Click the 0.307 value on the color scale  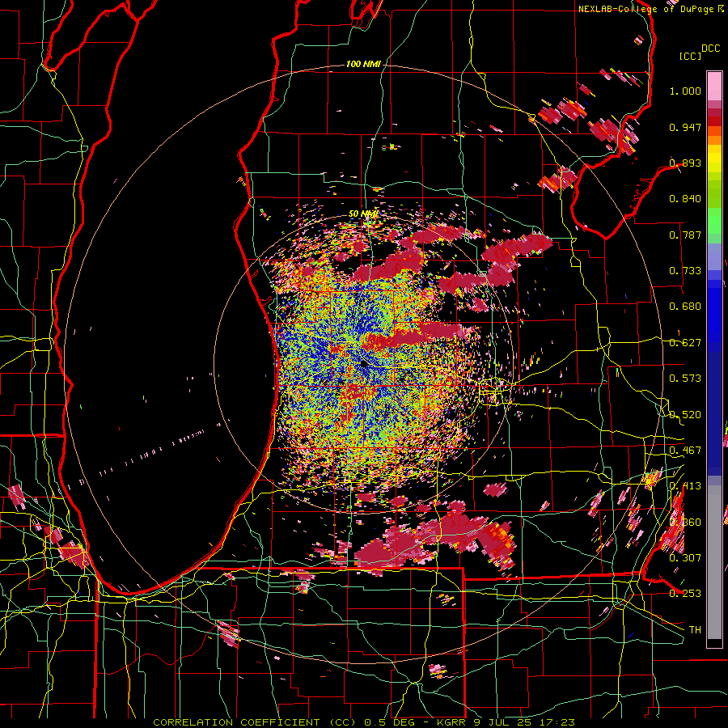685,557
